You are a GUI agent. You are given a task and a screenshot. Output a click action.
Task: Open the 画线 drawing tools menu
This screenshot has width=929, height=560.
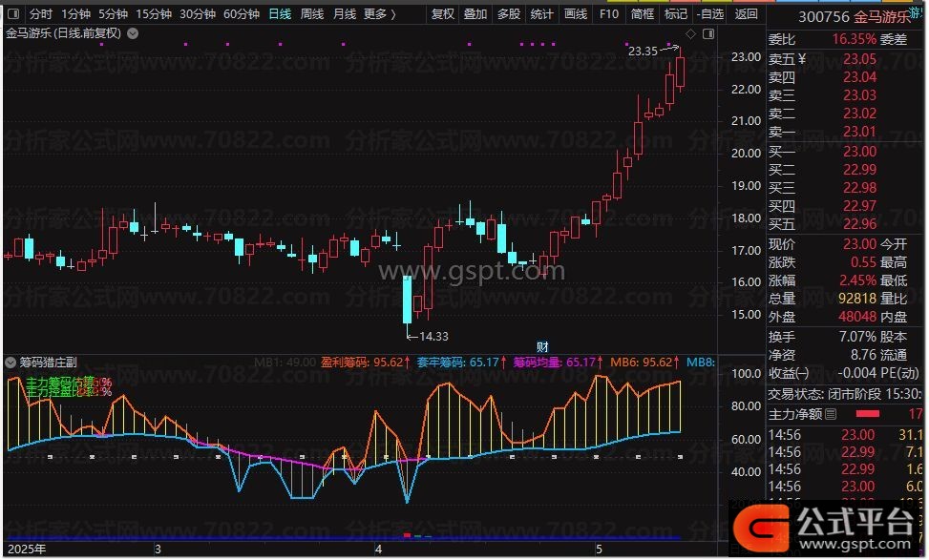(x=575, y=14)
